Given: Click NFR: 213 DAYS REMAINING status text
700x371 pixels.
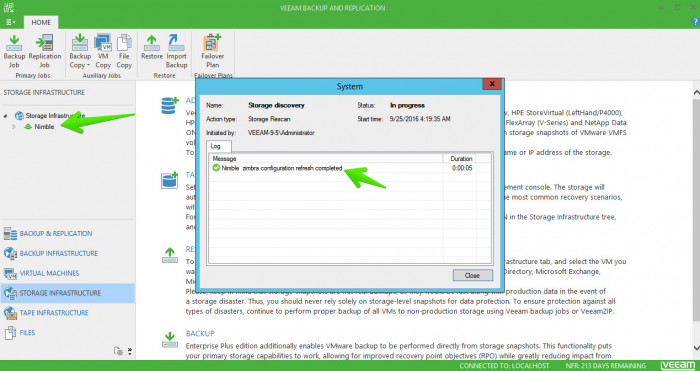Looking at the screenshot, I should click(605, 366).
